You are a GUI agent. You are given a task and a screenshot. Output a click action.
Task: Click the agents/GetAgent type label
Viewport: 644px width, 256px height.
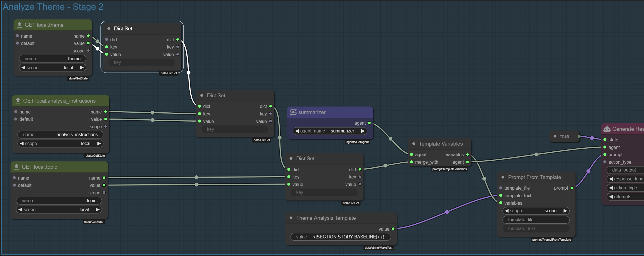(357, 142)
